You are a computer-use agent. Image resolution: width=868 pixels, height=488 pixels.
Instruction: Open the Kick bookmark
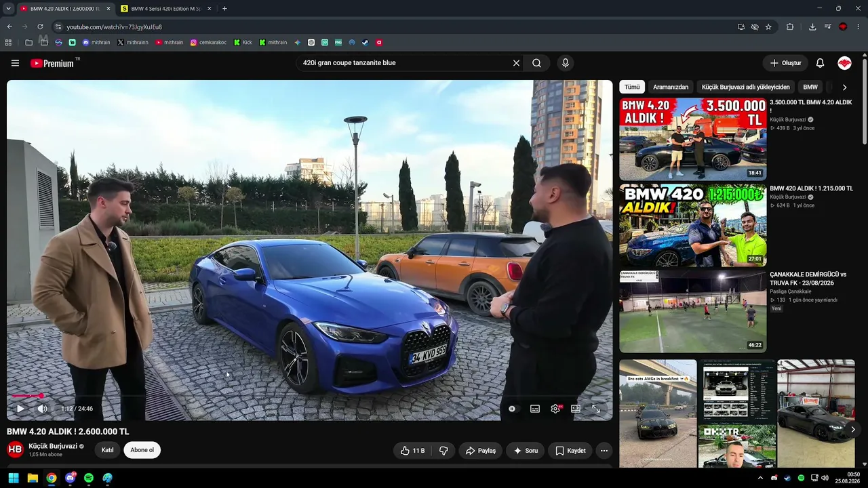(243, 43)
